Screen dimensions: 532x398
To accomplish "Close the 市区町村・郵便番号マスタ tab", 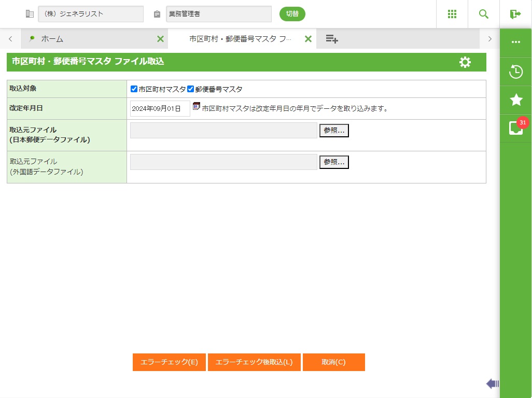I will click(308, 39).
